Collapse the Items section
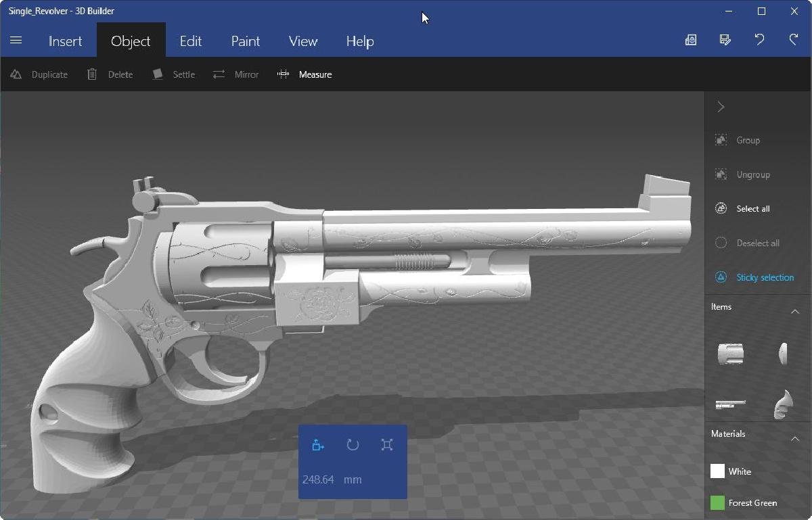This screenshot has height=520, width=812. (x=795, y=311)
